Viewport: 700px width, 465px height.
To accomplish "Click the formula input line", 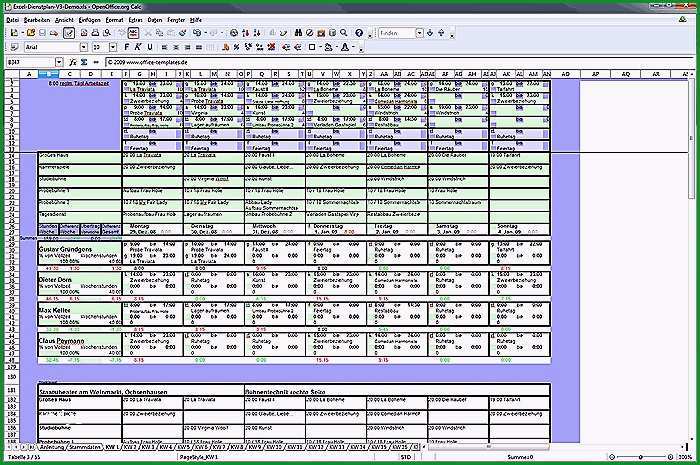I will tap(400, 62).
